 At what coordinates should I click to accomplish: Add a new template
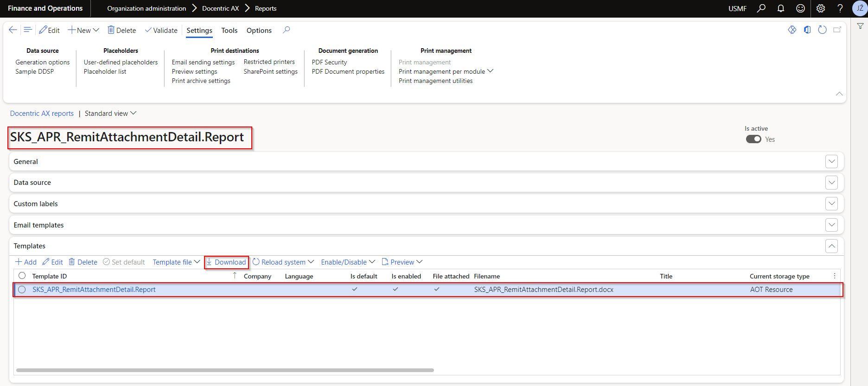(x=26, y=262)
